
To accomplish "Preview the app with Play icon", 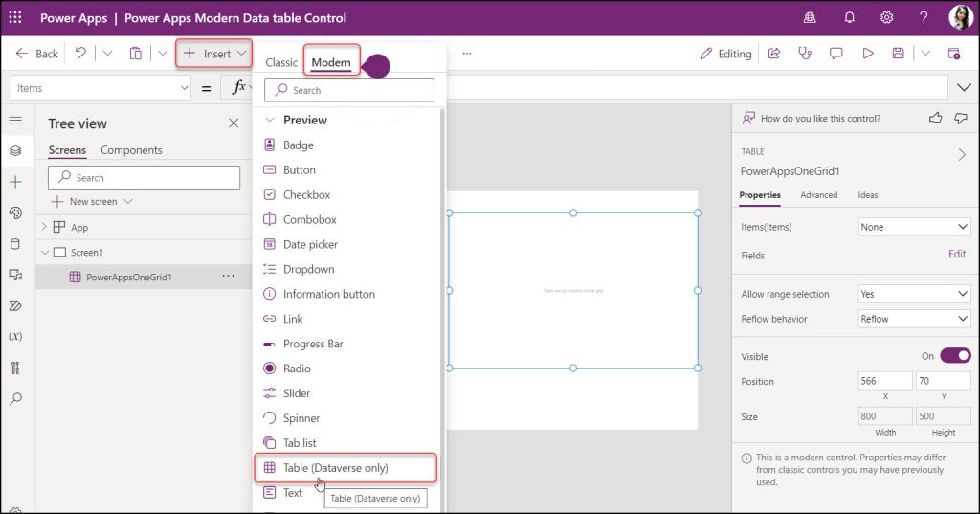I will coord(867,54).
